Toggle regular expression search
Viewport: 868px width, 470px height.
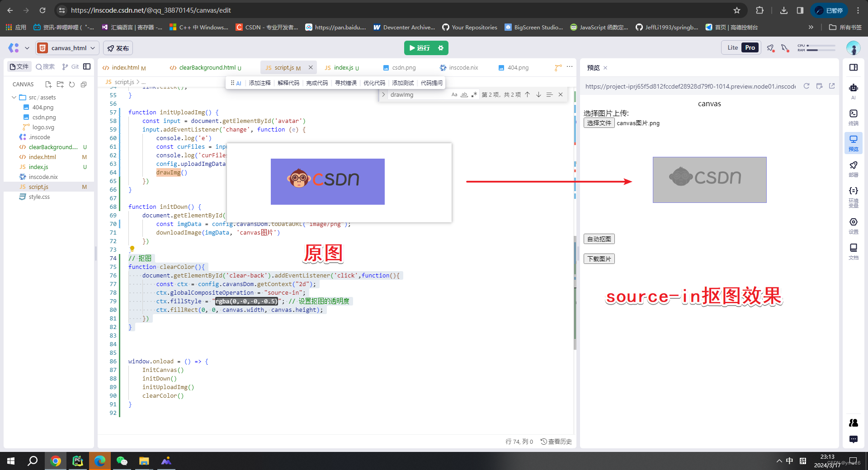pyautogui.click(x=474, y=94)
